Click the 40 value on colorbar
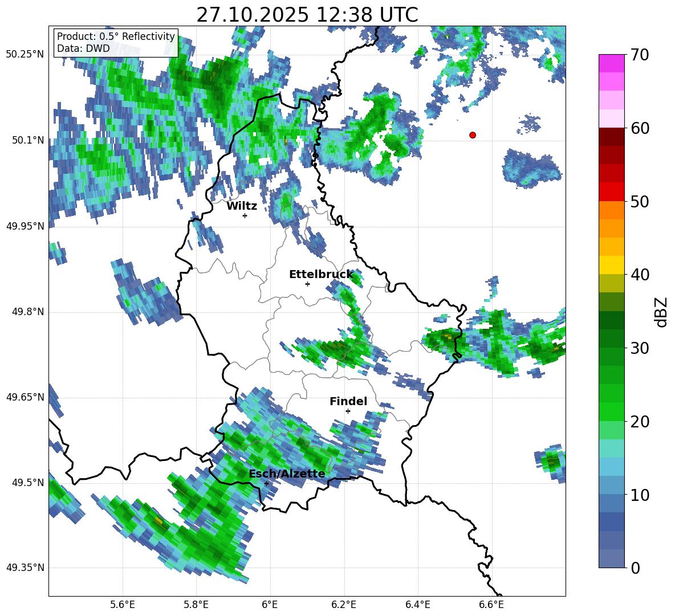The width and height of the screenshot is (675, 616). coord(640,275)
